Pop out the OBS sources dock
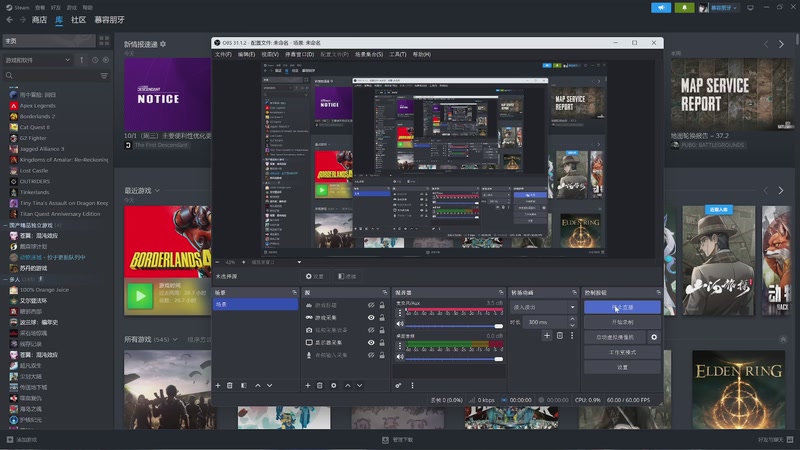 pos(385,292)
